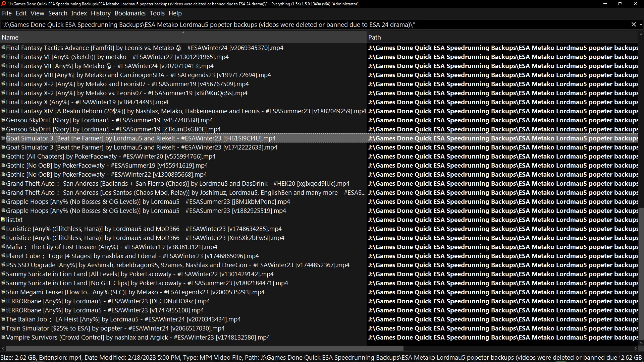Image resolution: width=644 pixels, height=362 pixels.
Task: Select Lunistice XmSXk2bEwSI.mp4 file
Action: (145, 238)
